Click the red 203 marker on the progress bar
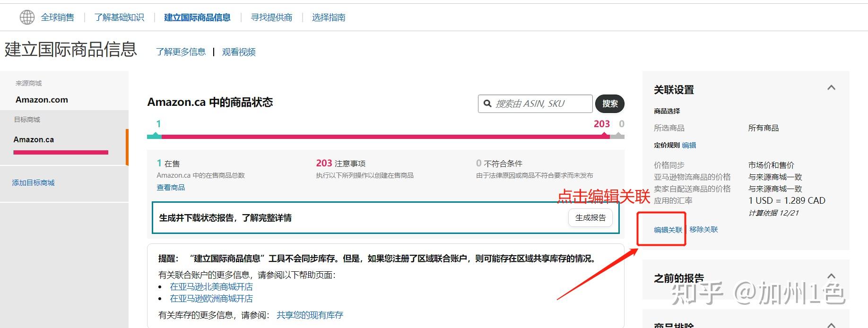Image resolution: width=868 pixels, height=328 pixels. pos(605,135)
